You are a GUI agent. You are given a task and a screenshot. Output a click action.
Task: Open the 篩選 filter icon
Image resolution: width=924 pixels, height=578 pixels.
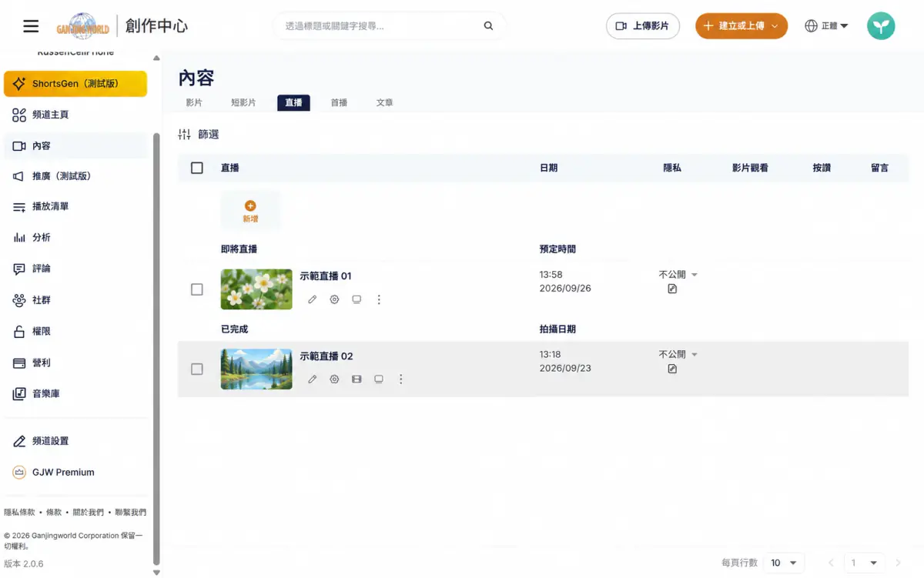[x=184, y=135]
